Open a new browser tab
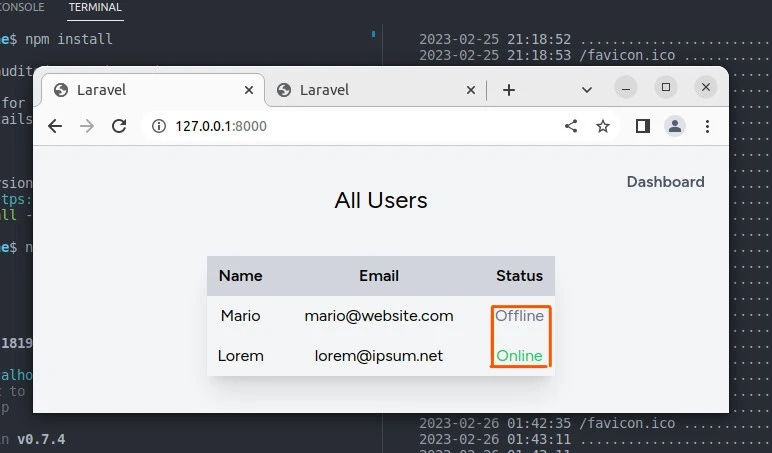The width and height of the screenshot is (772, 453). coord(509,90)
